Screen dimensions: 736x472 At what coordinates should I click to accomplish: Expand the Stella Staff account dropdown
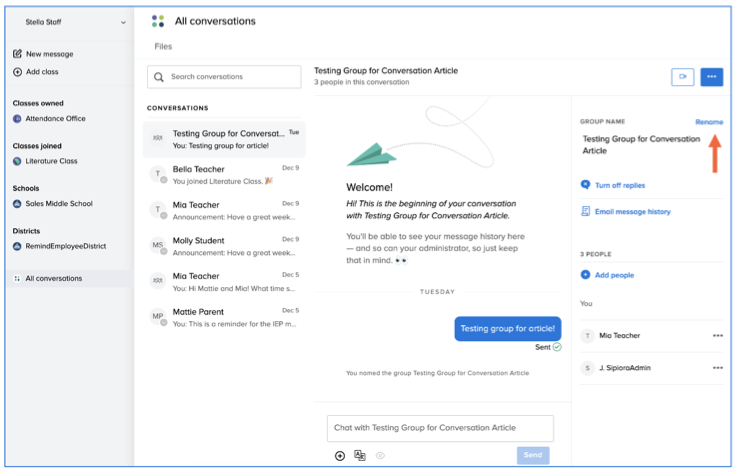[x=123, y=22]
